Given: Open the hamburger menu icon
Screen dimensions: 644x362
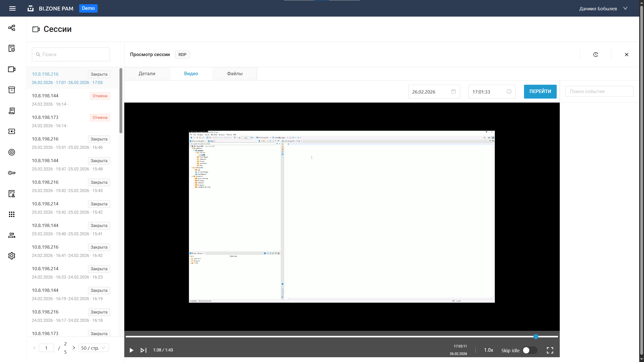Looking at the screenshot, I should pyautogui.click(x=12, y=9).
